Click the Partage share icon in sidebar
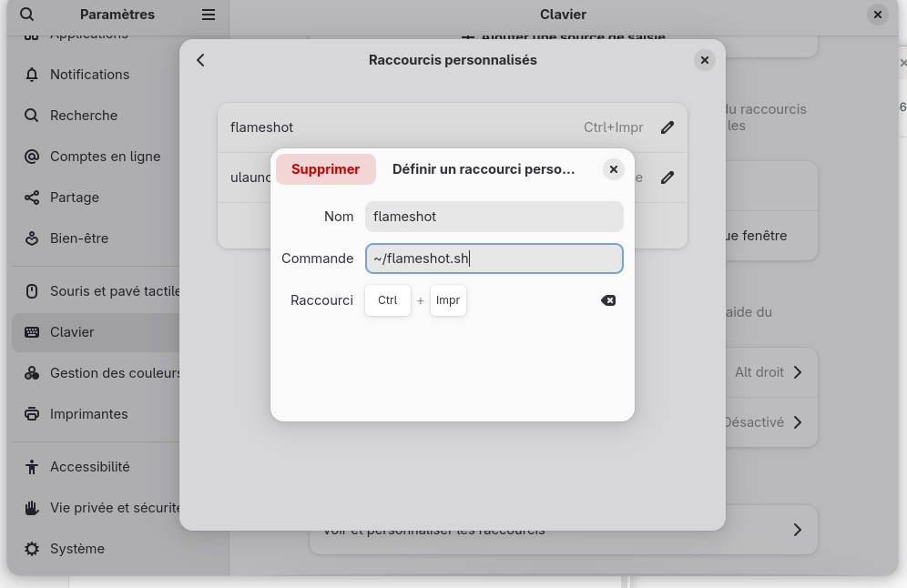This screenshot has width=907, height=588. 32,198
